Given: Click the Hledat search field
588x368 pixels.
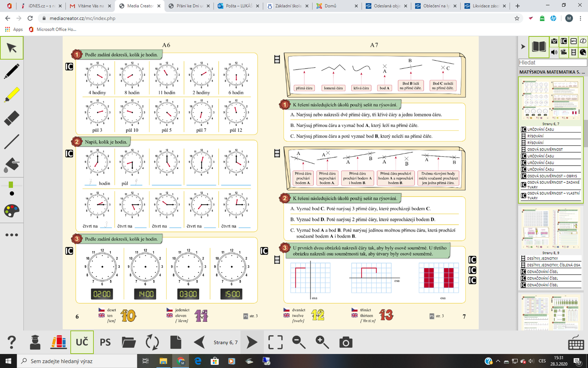Looking at the screenshot, I should click(552, 63).
